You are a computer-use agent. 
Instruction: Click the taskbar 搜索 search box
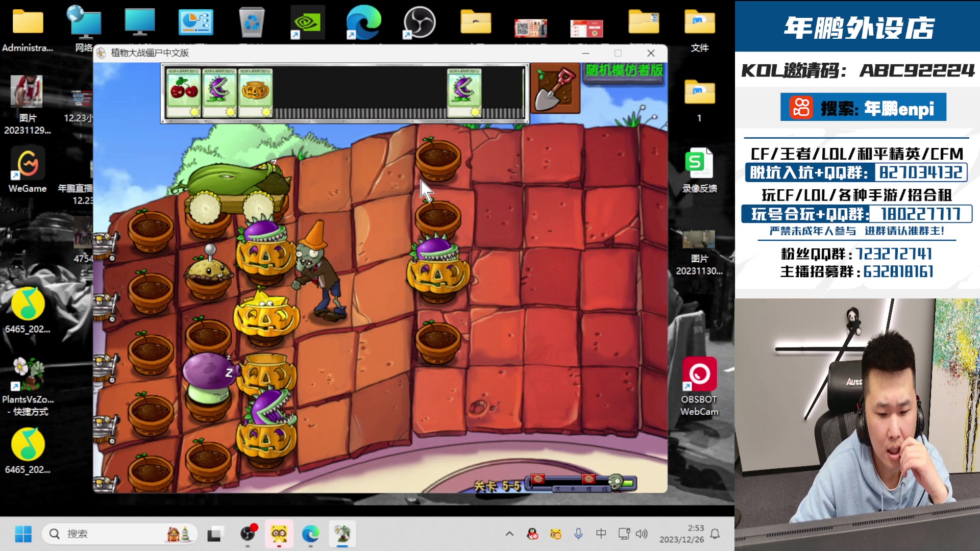pos(119,534)
